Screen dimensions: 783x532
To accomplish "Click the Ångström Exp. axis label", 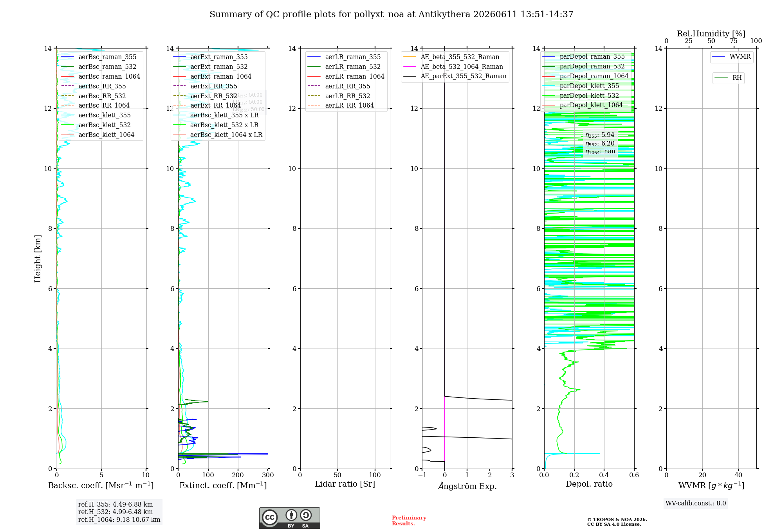I will point(467,486).
